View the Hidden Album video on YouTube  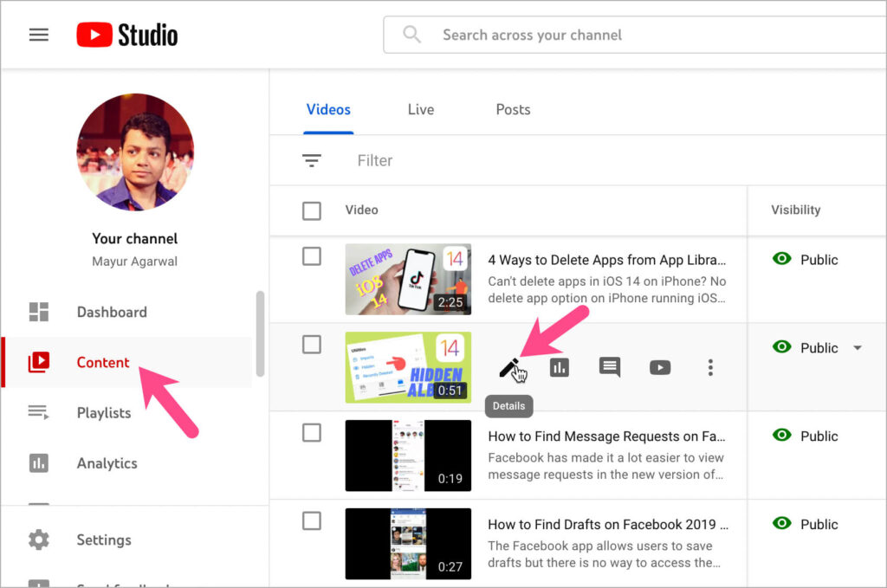(659, 367)
